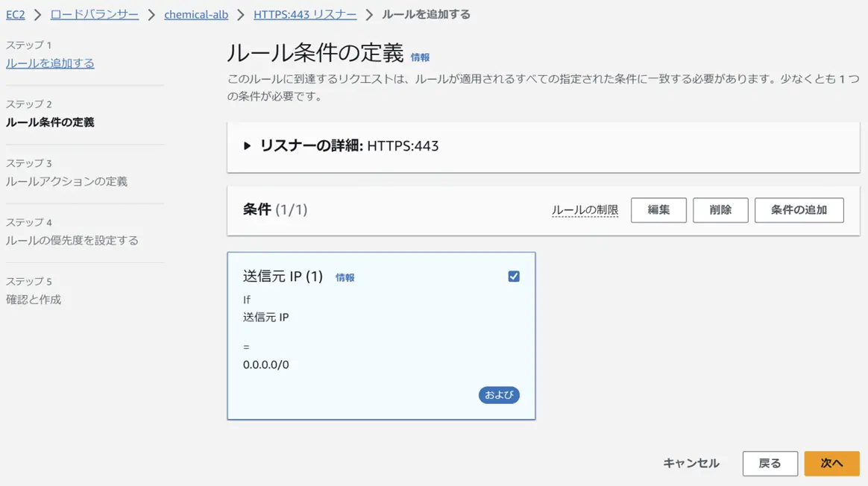The height and width of the screenshot is (486, 868).
Task: Open the EC2 breadcrumb link
Action: click(16, 14)
